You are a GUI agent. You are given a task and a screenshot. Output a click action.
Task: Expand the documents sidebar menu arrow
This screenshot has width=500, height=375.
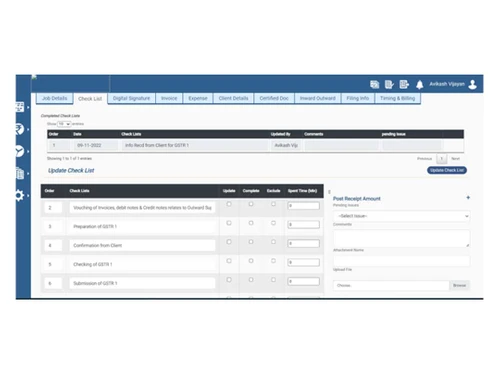click(28, 173)
